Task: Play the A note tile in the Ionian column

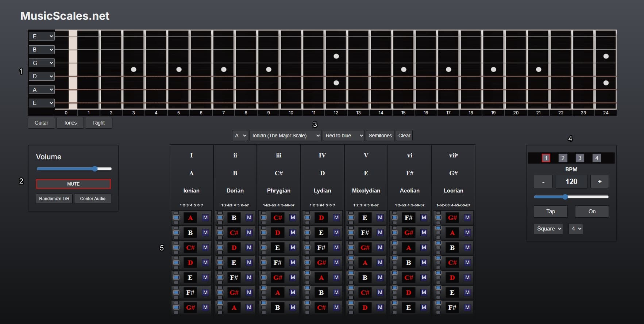Action: click(x=190, y=218)
